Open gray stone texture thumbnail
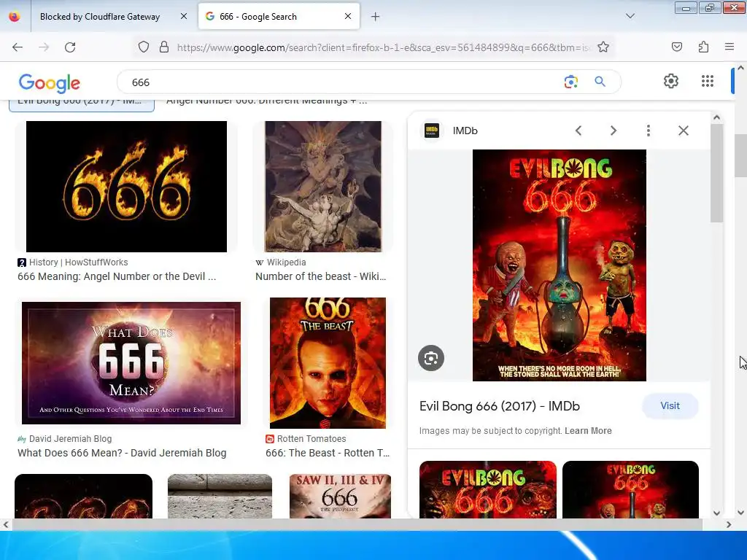The height and width of the screenshot is (560, 747). 220,496
